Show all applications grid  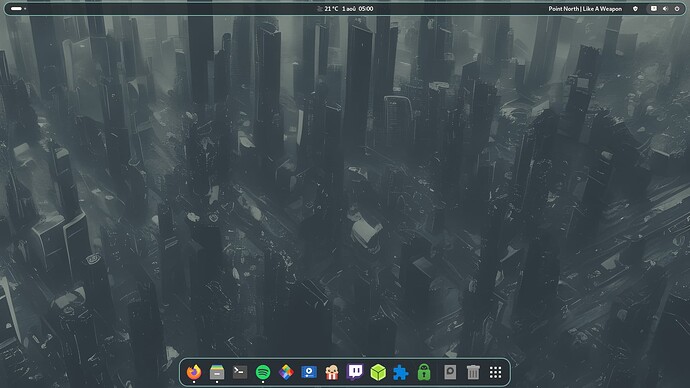[495, 372]
